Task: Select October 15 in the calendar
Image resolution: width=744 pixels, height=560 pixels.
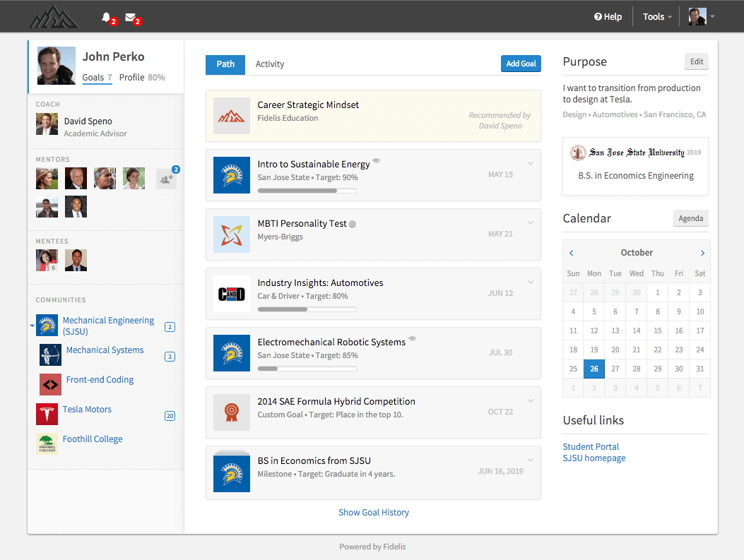Action: (658, 330)
